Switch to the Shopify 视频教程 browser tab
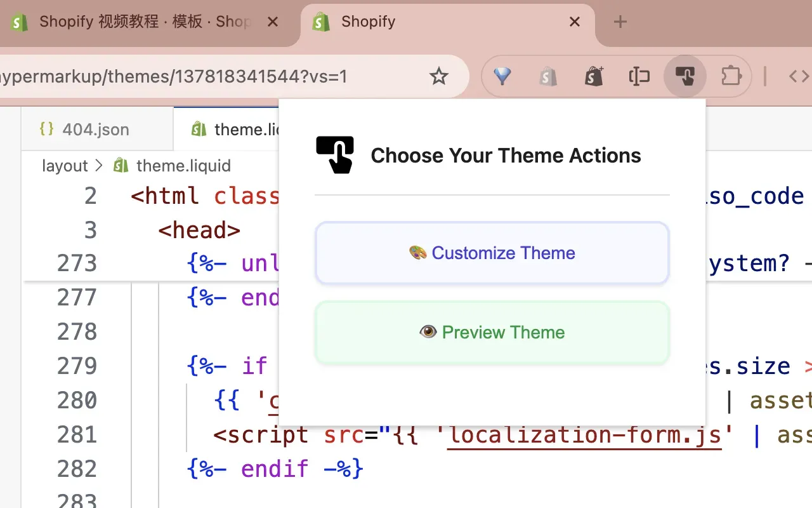 click(140, 22)
